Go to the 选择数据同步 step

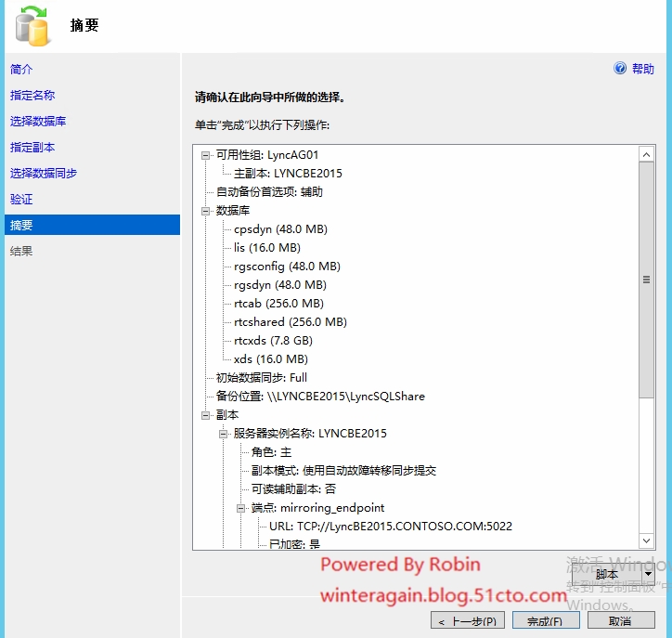(44, 174)
